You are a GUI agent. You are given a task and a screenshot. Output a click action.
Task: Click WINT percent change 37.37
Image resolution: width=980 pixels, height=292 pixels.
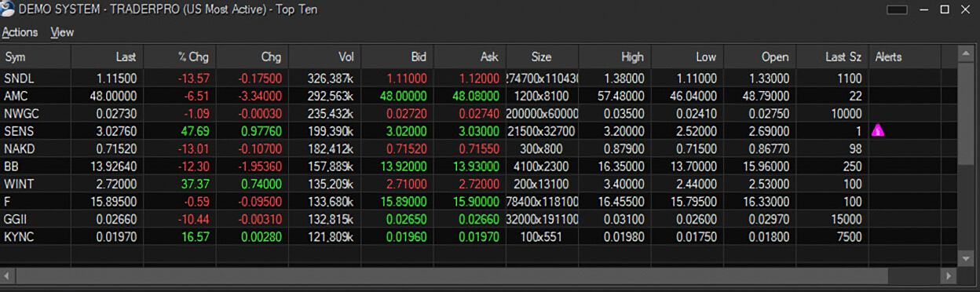tap(196, 184)
